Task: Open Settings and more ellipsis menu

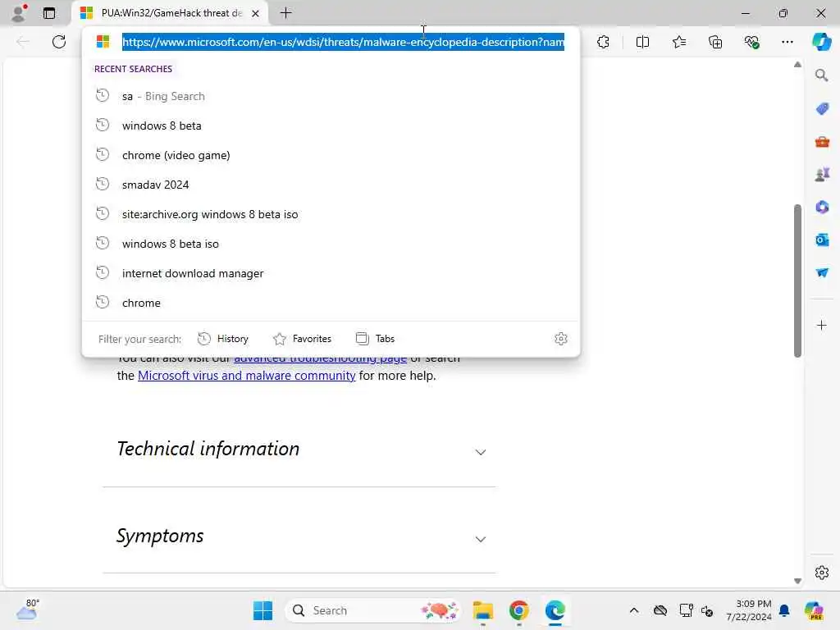Action: click(787, 42)
